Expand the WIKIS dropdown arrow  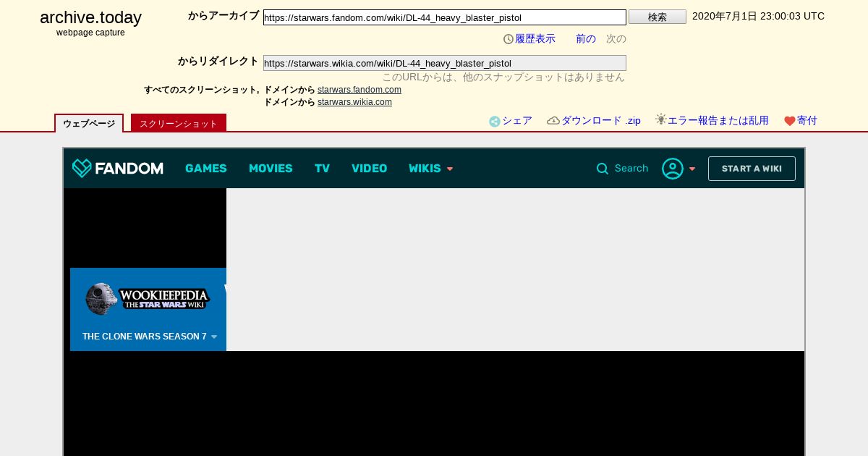point(450,169)
